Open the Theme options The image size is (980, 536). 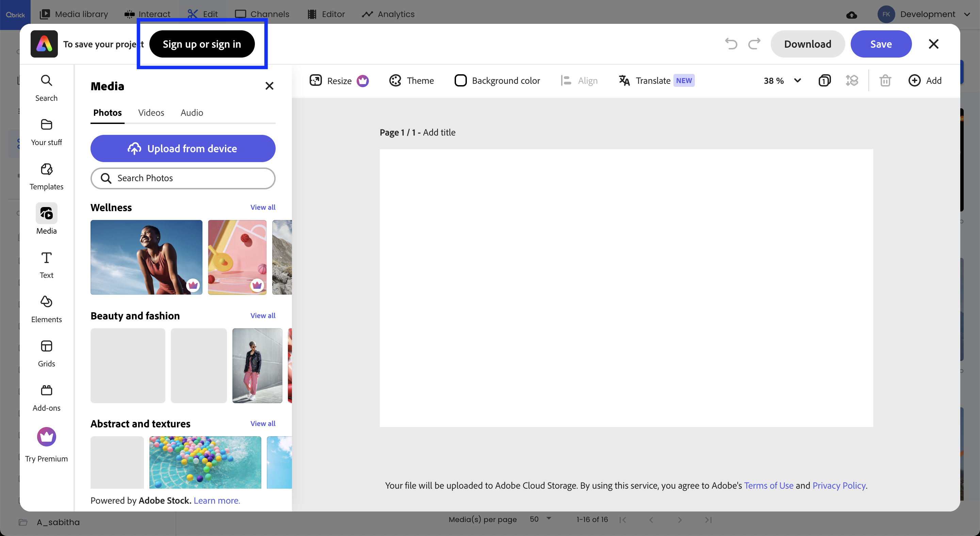(411, 80)
